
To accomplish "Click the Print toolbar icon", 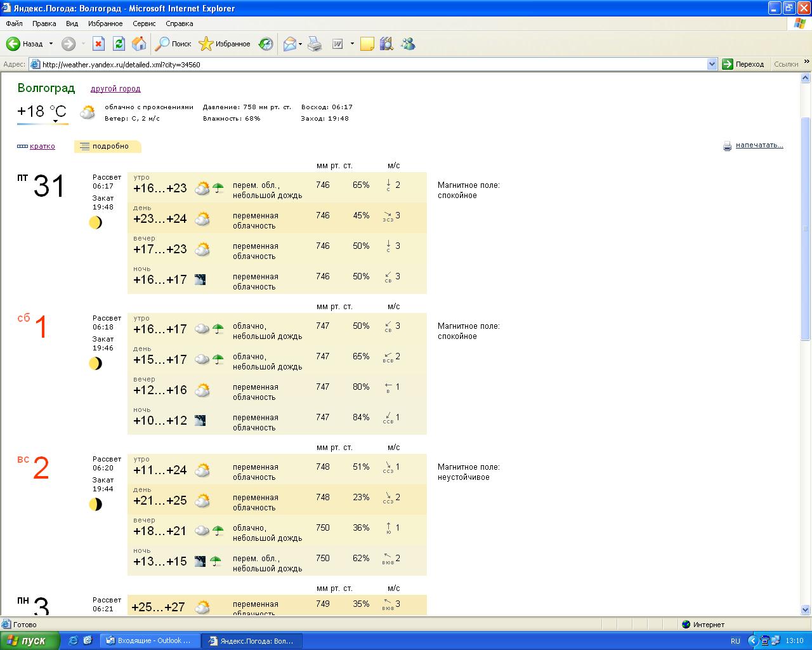I will pyautogui.click(x=315, y=44).
